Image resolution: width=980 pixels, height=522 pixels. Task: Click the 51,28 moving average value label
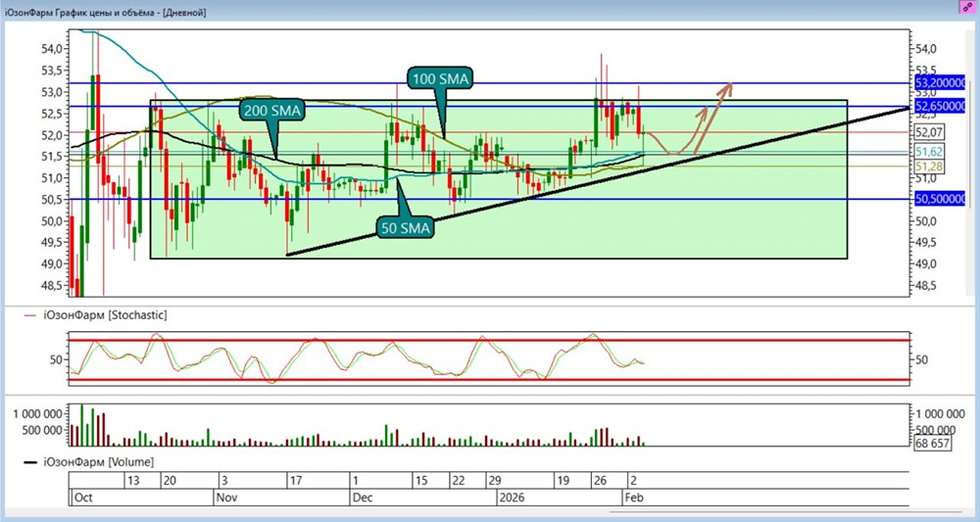(930, 166)
